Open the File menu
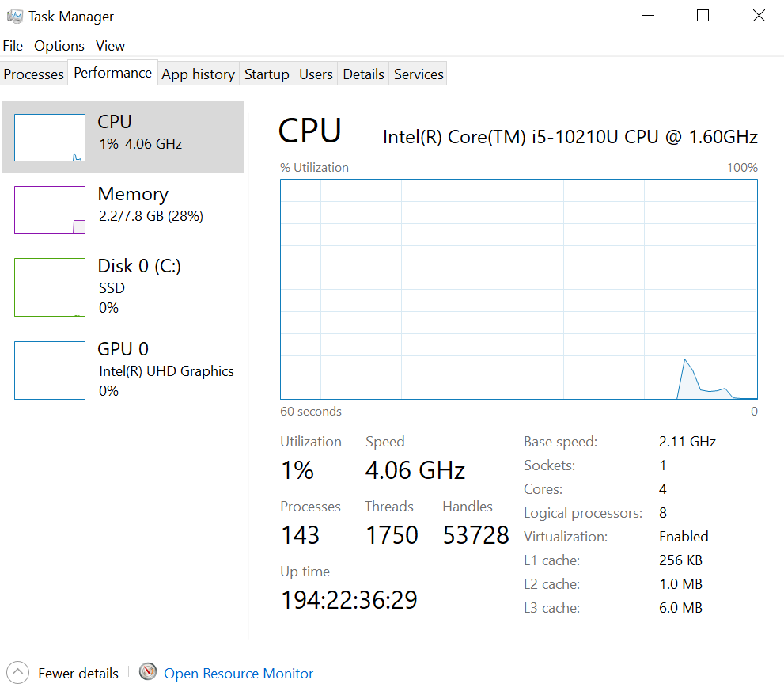 click(13, 46)
